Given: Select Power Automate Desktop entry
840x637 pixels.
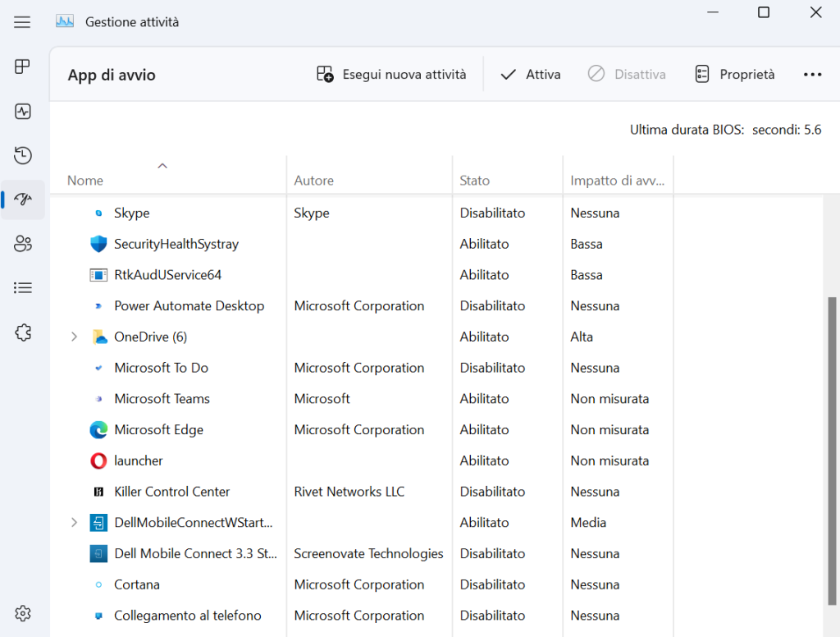Looking at the screenshot, I should coord(189,306).
